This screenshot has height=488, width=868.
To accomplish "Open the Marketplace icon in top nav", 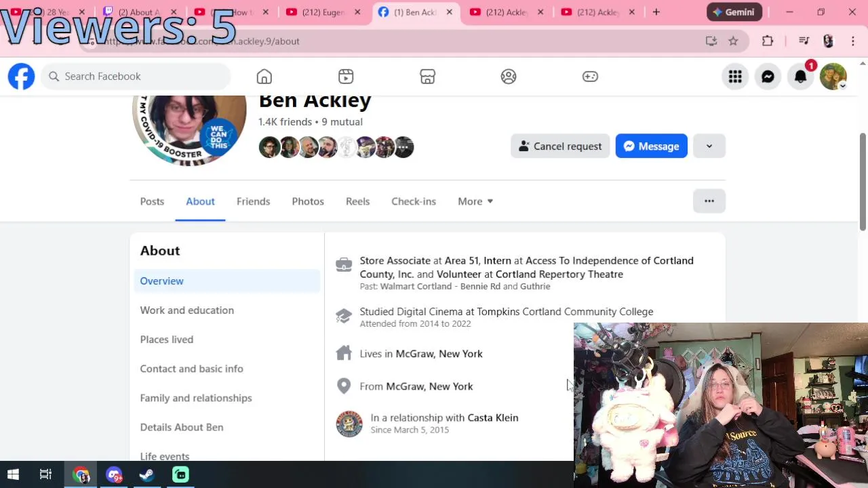I will 427,77.
